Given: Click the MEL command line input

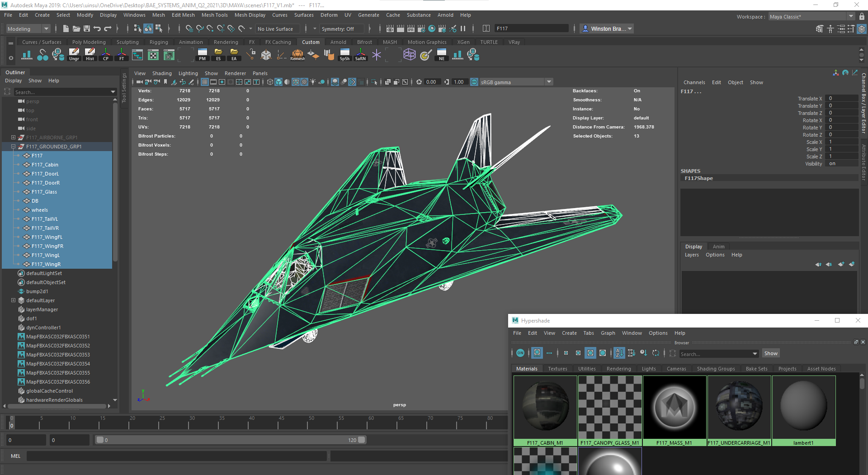Looking at the screenshot, I should pyautogui.click(x=176, y=456).
